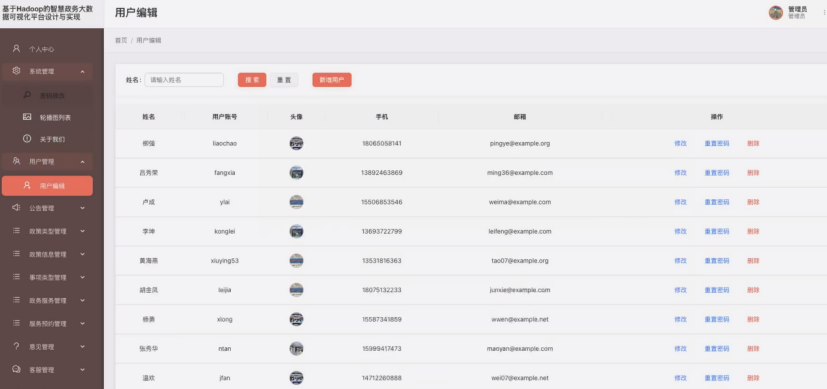Click 修改 in the xlong row
Image resolution: width=827 pixels, height=389 pixels.
coord(680,319)
